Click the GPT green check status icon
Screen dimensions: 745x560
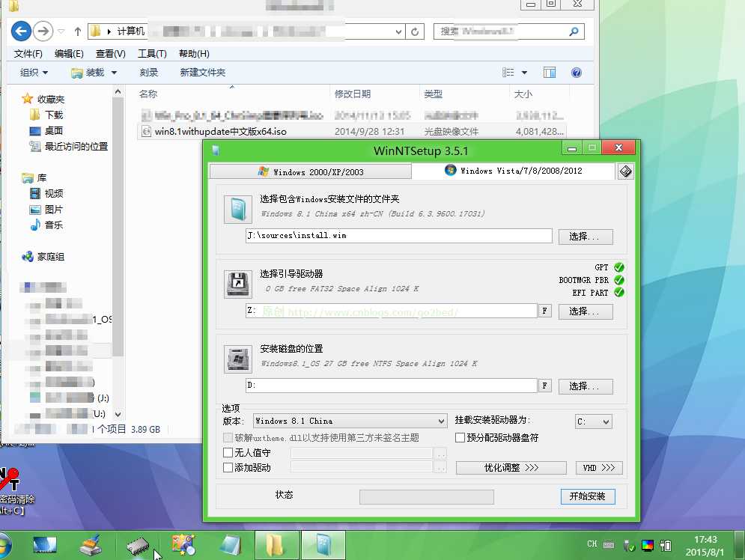(619, 267)
